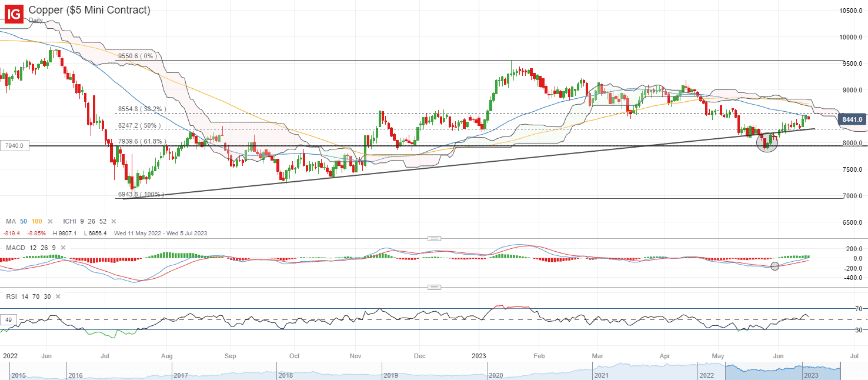Grab the pane handle above the RSI panel
Image resolution: width=868 pixels, height=380 pixels.
pos(434,287)
